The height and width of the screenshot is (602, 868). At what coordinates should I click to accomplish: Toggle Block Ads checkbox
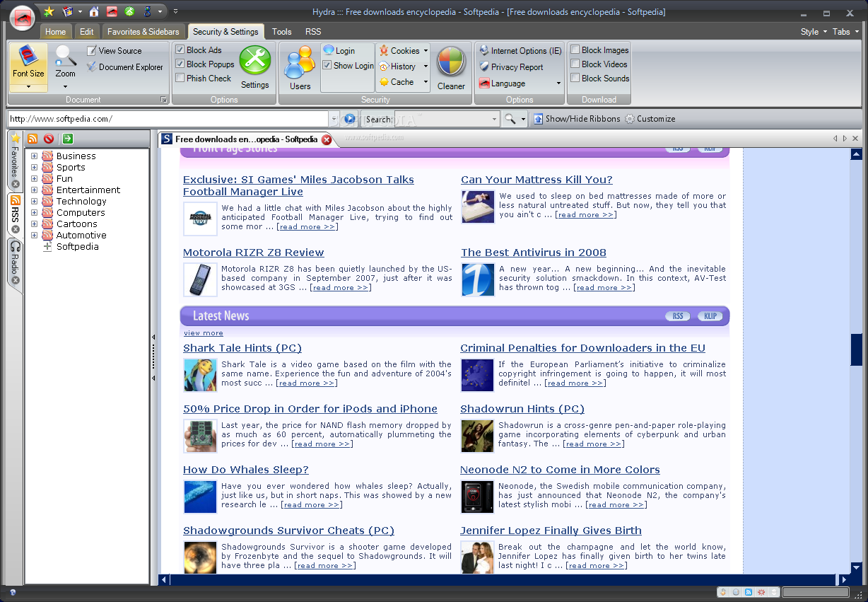(180, 50)
